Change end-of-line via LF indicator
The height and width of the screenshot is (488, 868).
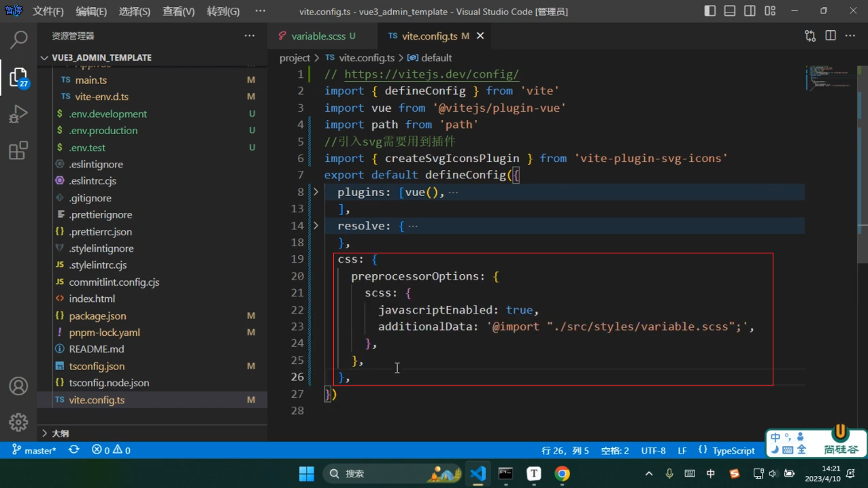click(x=682, y=450)
